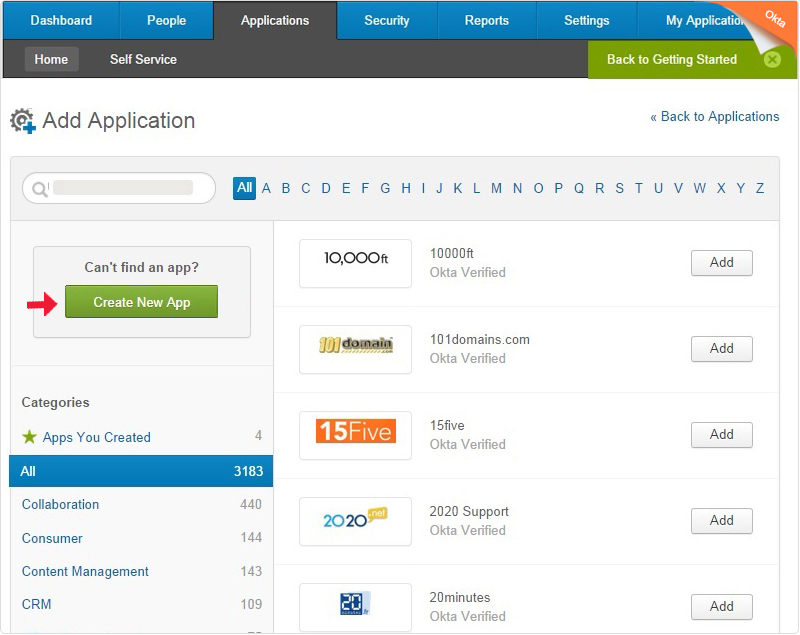Select the All category
Viewport: 800px width, 635px height.
[x=141, y=471]
